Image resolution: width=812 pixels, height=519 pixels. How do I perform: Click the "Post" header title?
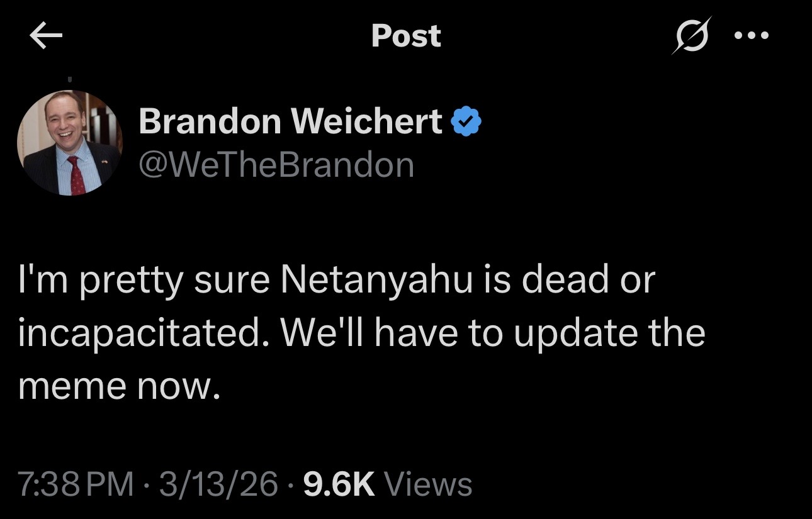pyautogui.click(x=406, y=36)
